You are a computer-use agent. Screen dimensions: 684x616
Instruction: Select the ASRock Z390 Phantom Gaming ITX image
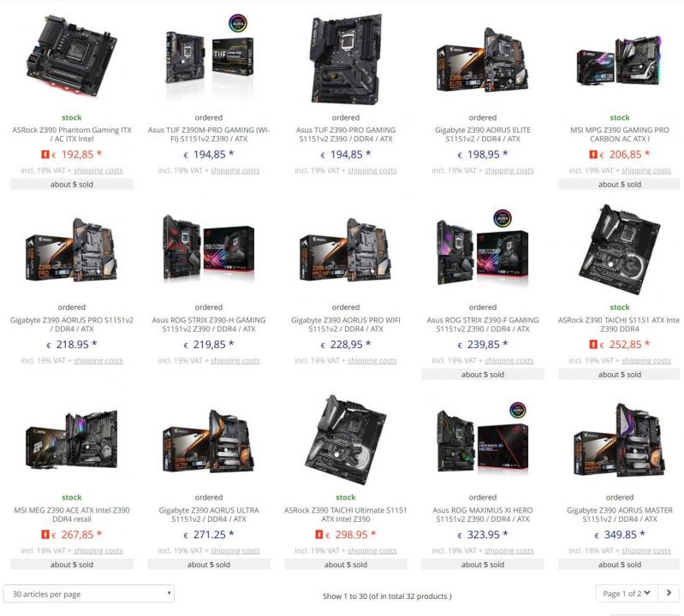(72, 56)
